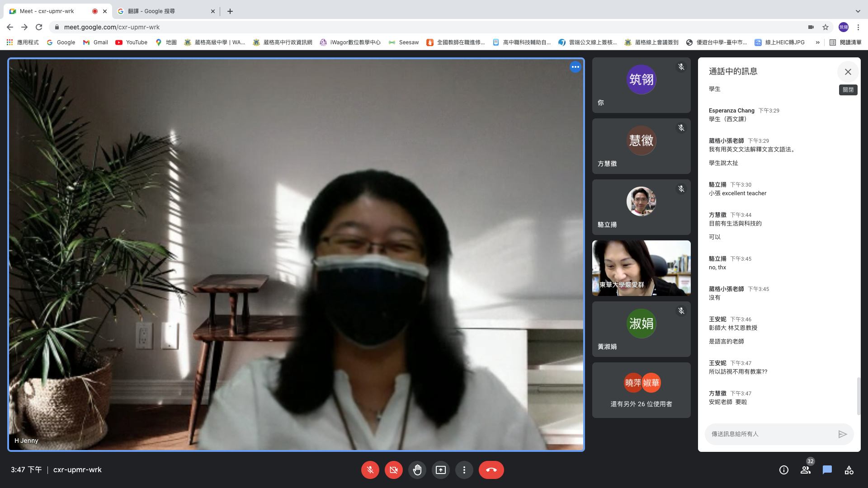
Task: Open the activities shapes icon
Action: point(849,470)
